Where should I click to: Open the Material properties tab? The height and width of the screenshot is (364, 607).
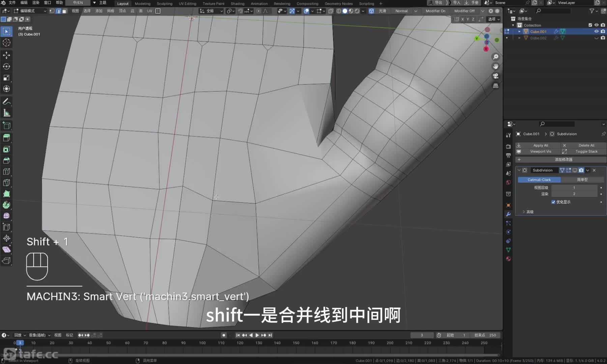pos(508,259)
